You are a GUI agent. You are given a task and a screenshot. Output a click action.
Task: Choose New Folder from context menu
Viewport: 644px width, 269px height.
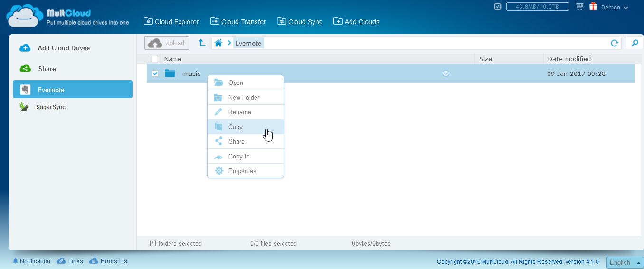(x=246, y=97)
